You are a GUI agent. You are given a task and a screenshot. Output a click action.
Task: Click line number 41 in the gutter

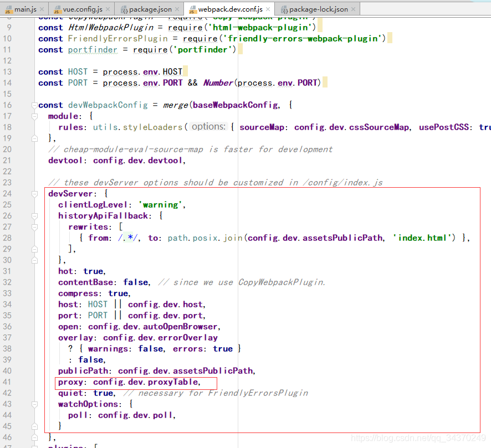click(7, 382)
